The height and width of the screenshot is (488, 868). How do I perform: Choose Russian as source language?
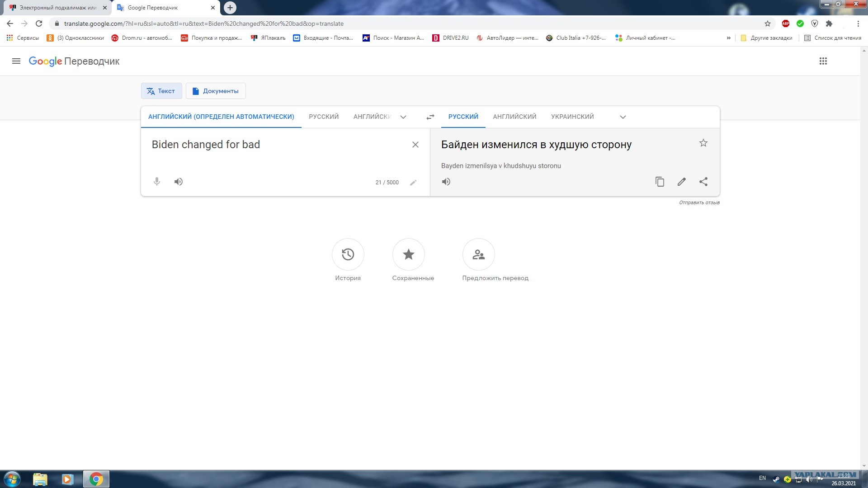click(324, 117)
